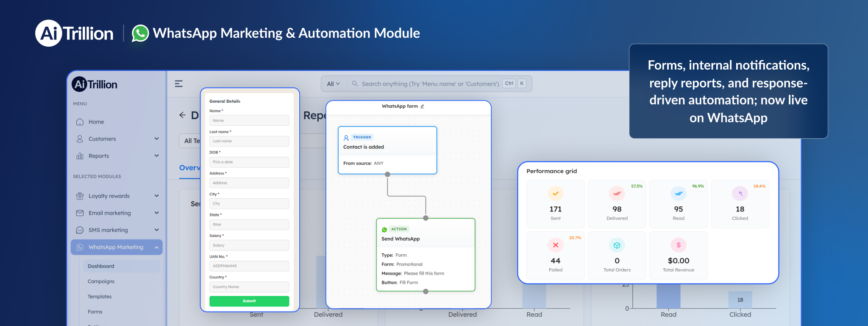This screenshot has width=868, height=326.
Task: Click the 95 Read value
Action: (x=679, y=209)
